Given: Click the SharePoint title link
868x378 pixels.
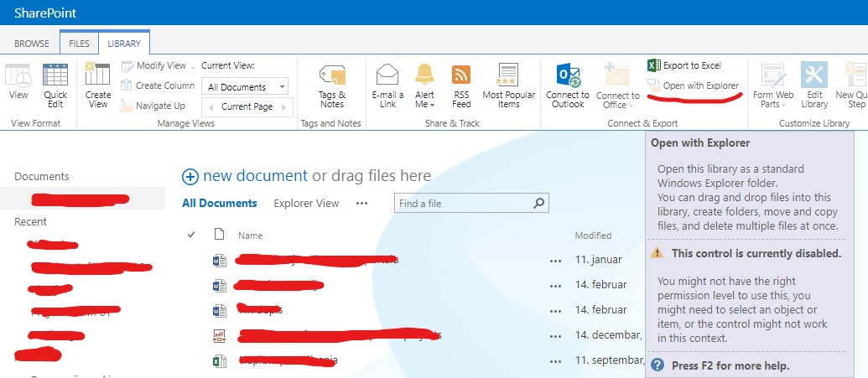Looking at the screenshot, I should click(x=45, y=13).
